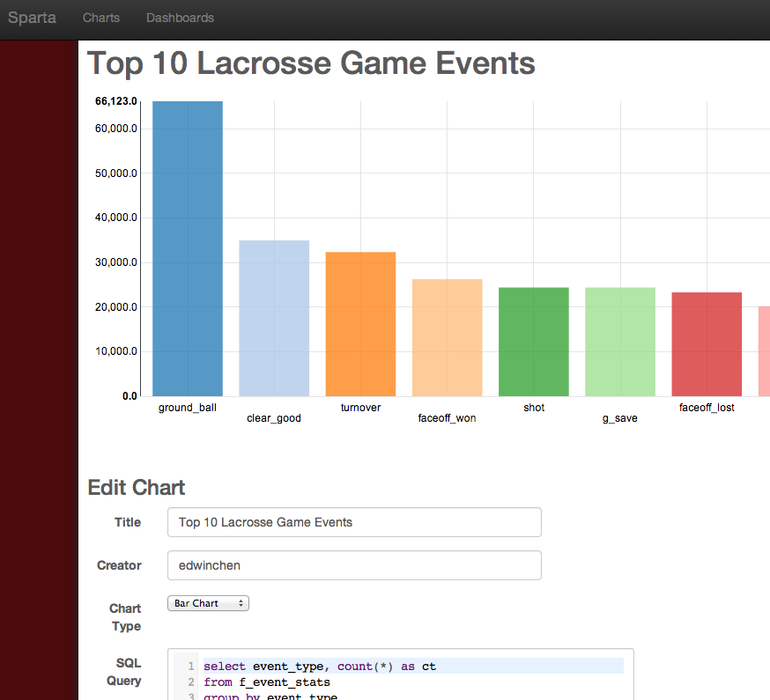Click the '30,000.0' y-axis tick label

point(116,262)
